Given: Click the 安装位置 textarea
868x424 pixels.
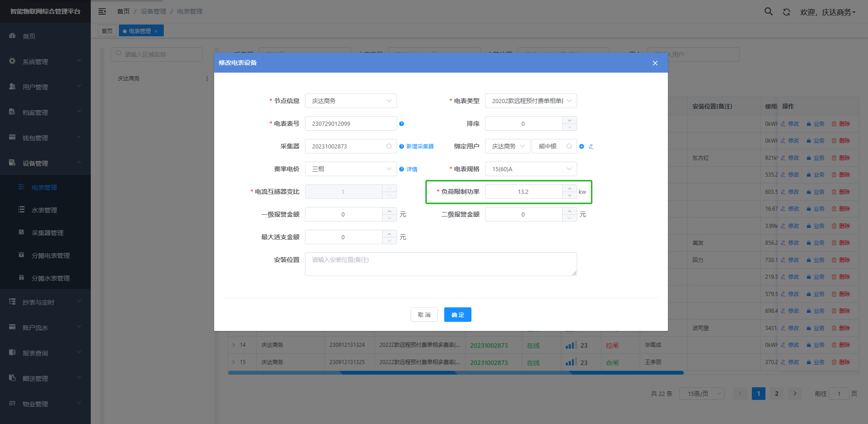Looking at the screenshot, I should [440, 264].
